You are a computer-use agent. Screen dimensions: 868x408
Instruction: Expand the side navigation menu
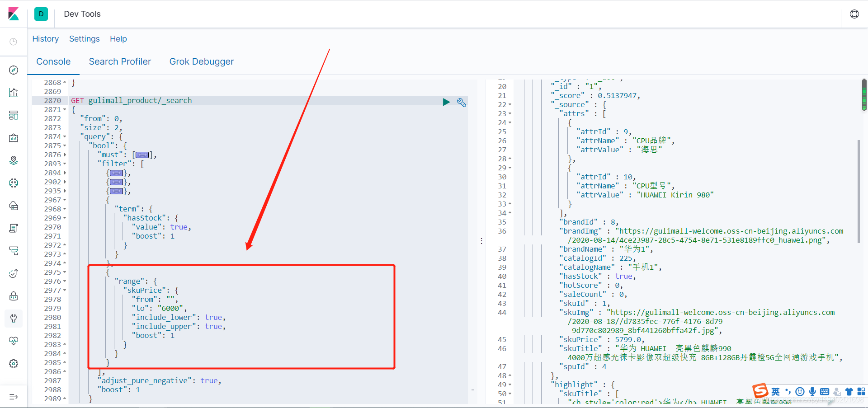(14, 397)
